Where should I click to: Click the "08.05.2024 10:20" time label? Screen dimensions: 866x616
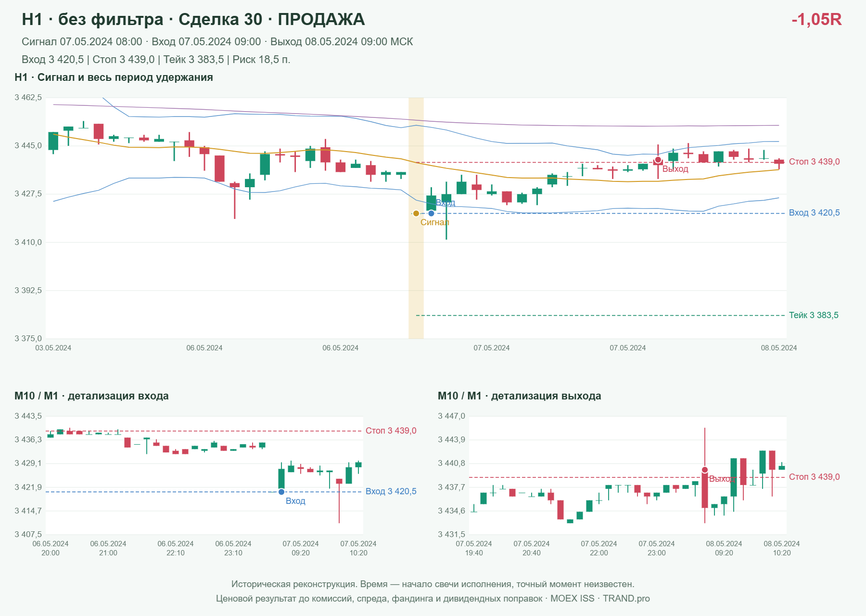782,548
